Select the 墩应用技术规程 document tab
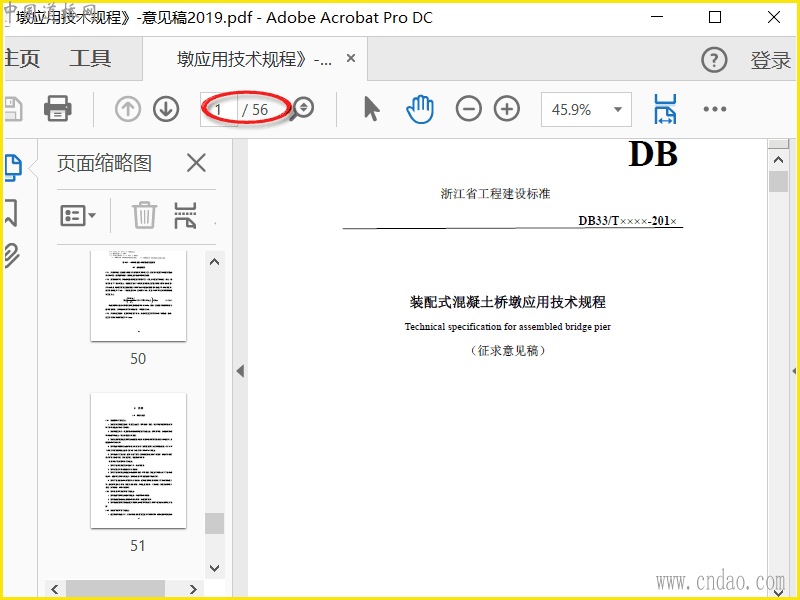The image size is (800, 600). (x=254, y=59)
